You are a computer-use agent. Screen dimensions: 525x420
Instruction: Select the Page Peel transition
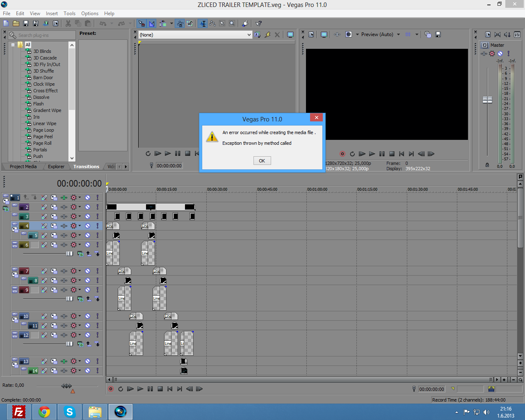point(43,137)
